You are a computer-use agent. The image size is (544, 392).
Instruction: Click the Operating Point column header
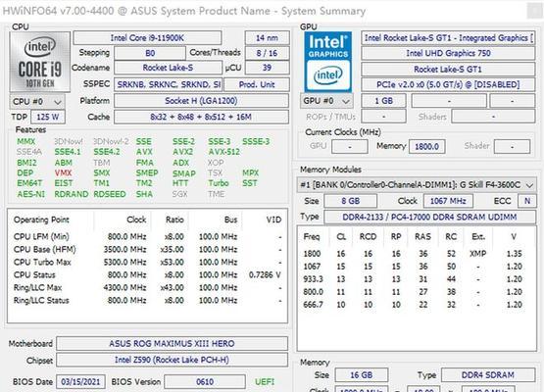tap(41, 220)
